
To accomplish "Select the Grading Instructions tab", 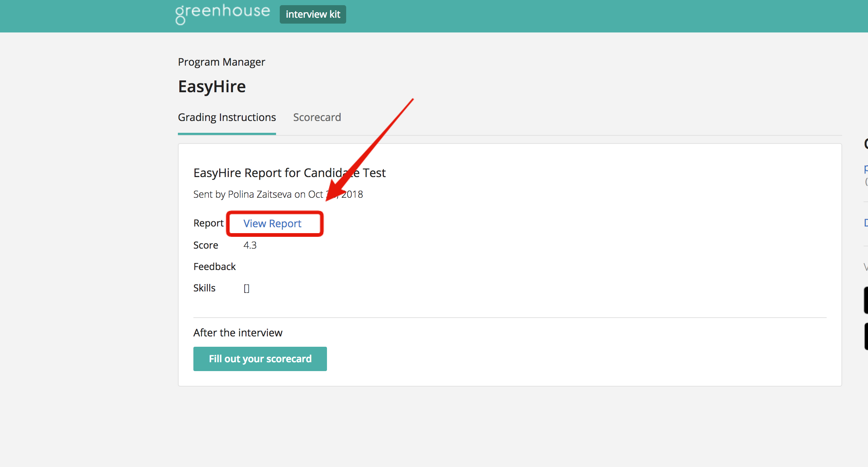I will [227, 117].
